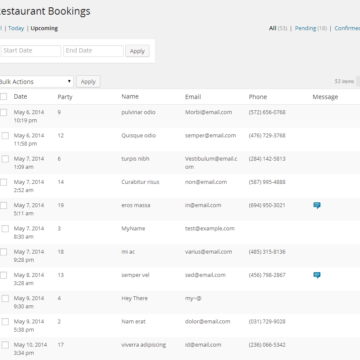Click the name viverra adipiscing
The height and width of the screenshot is (360, 360).
click(x=143, y=345)
